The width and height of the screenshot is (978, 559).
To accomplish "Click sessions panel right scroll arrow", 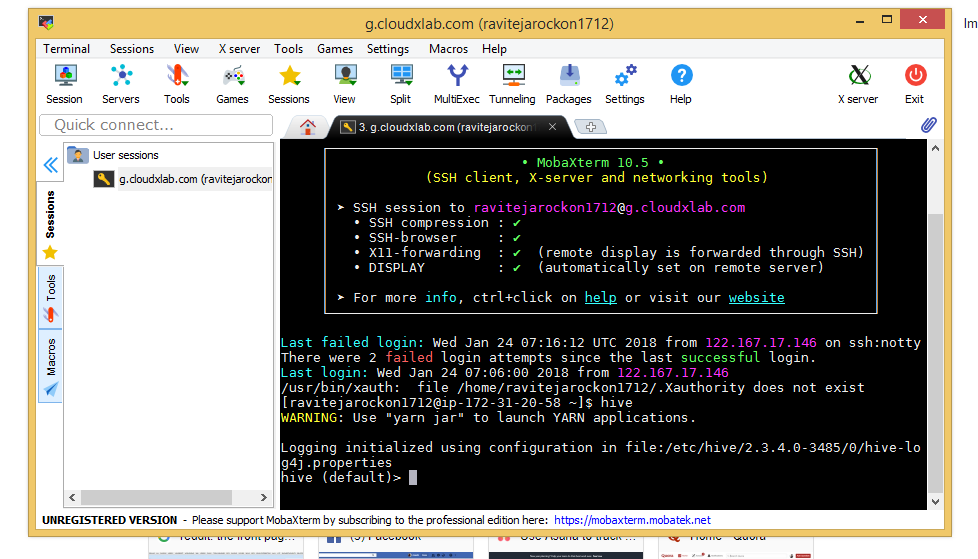I will click(264, 497).
